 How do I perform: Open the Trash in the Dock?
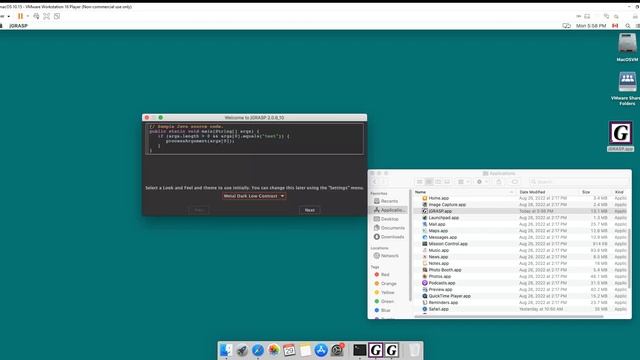(413, 350)
